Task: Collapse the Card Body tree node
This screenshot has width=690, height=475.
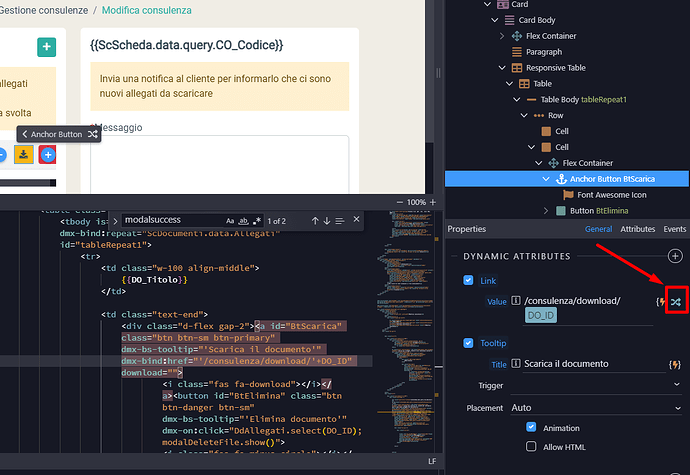Action: tap(495, 20)
